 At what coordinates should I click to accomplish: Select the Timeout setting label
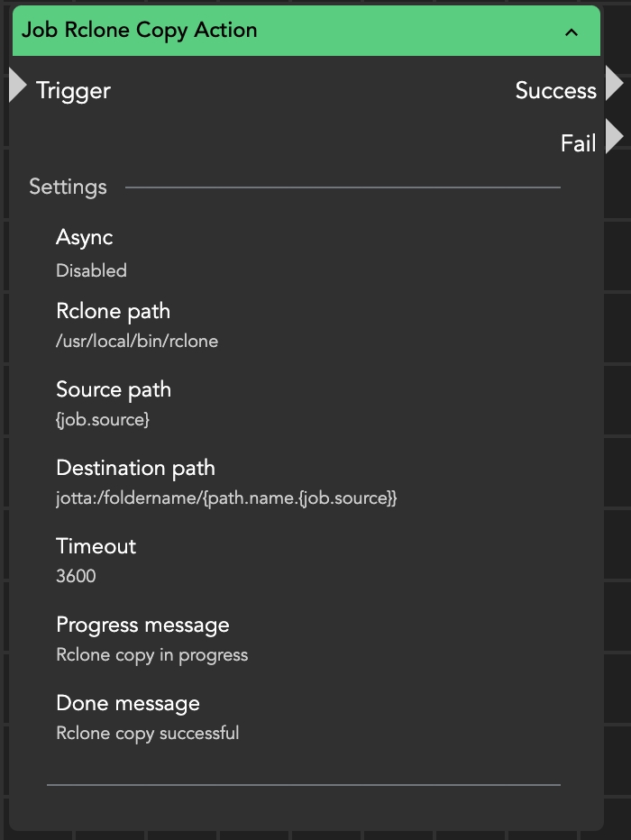pyautogui.click(x=96, y=546)
